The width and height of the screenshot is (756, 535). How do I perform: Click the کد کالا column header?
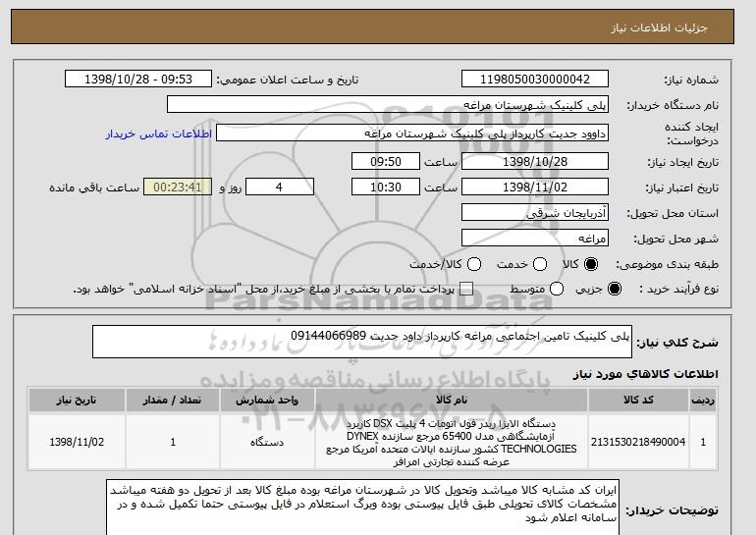coord(638,401)
